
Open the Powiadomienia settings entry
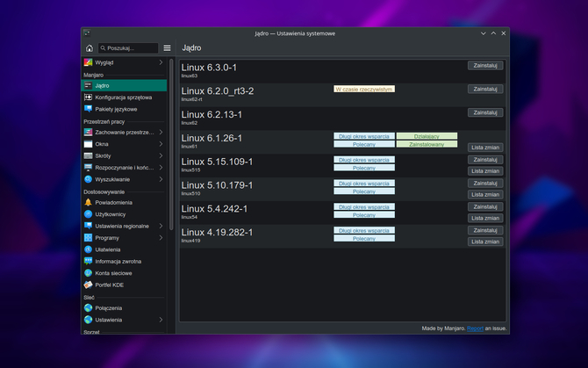click(x=124, y=203)
